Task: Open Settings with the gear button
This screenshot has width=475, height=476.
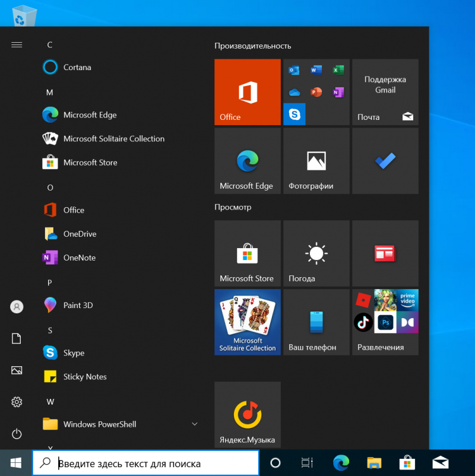Action: tap(17, 402)
